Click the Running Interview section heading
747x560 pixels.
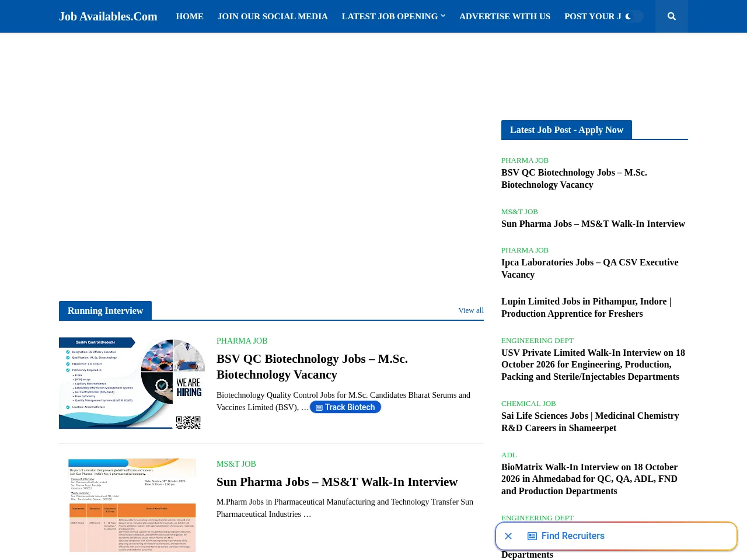pos(105,311)
